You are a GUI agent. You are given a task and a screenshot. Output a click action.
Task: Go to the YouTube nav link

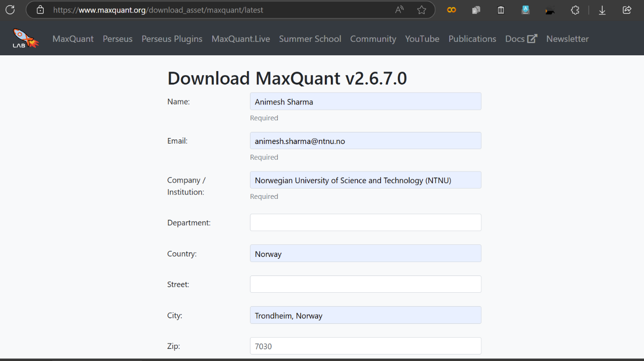pyautogui.click(x=422, y=39)
